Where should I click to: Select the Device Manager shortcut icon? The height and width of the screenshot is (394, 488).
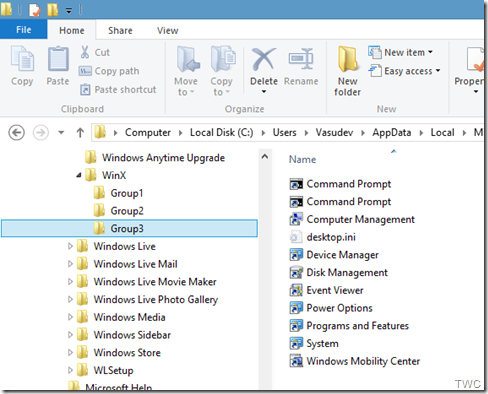pos(296,255)
